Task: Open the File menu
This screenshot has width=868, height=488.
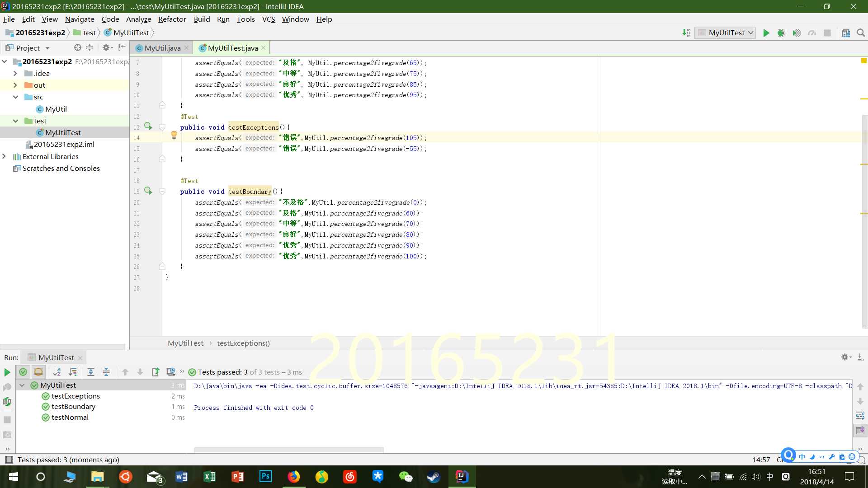Action: tap(9, 19)
